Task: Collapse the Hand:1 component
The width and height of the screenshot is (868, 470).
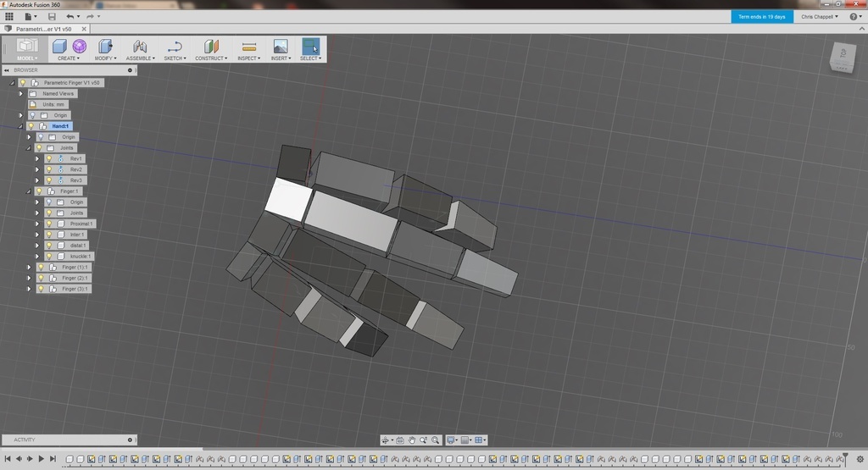Action: click(20, 126)
